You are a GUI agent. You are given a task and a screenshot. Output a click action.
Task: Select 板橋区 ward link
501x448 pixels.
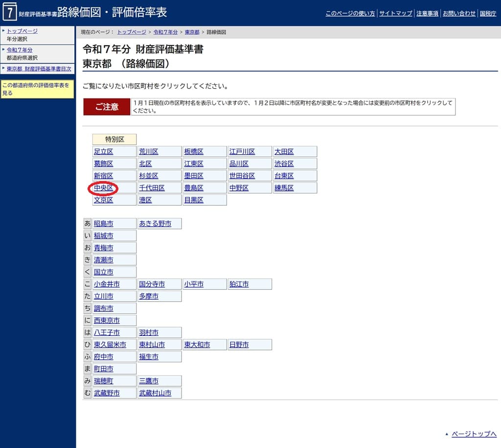coord(194,152)
